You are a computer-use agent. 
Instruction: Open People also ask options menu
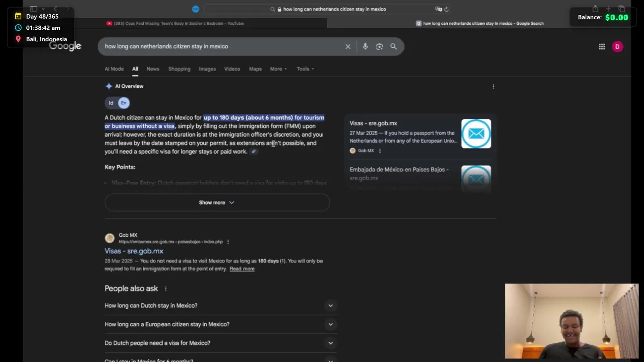(165, 289)
